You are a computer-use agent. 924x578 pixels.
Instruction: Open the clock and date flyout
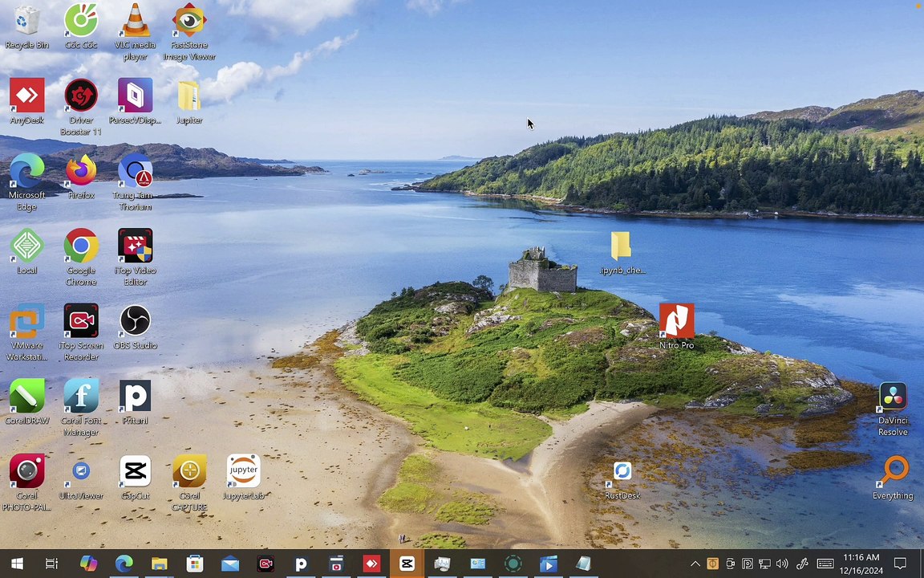pos(861,564)
